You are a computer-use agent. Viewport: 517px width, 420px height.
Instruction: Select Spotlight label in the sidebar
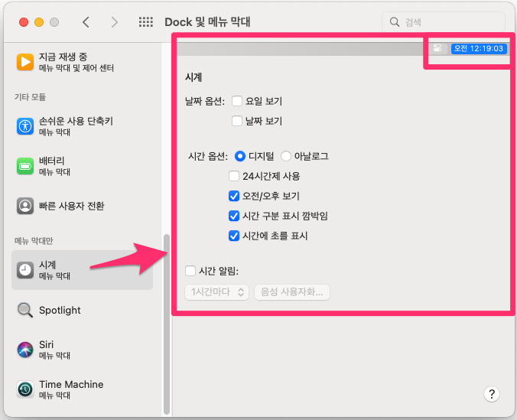(60, 310)
